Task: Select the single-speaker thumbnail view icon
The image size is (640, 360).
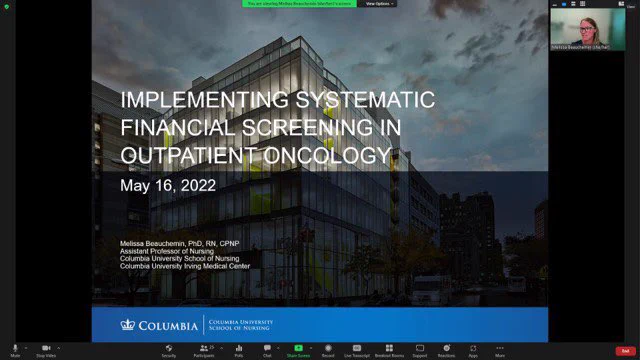Action: click(564, 4)
